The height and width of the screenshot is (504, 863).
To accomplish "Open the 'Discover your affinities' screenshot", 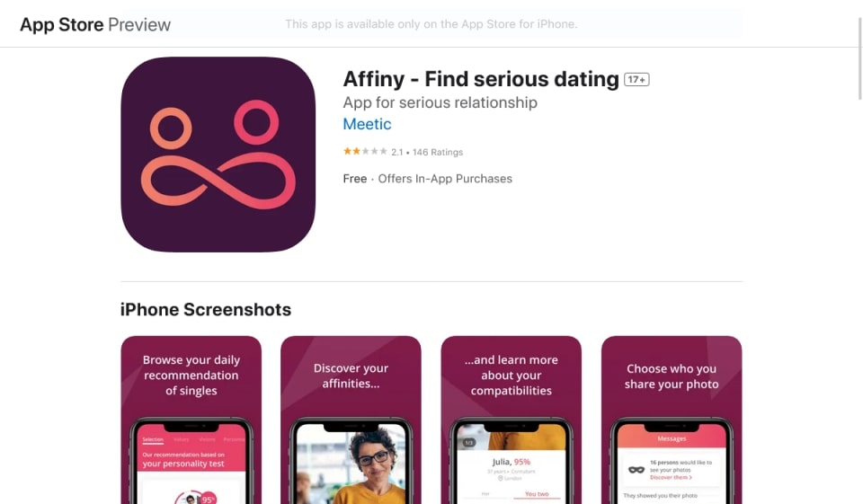I will pos(351,420).
